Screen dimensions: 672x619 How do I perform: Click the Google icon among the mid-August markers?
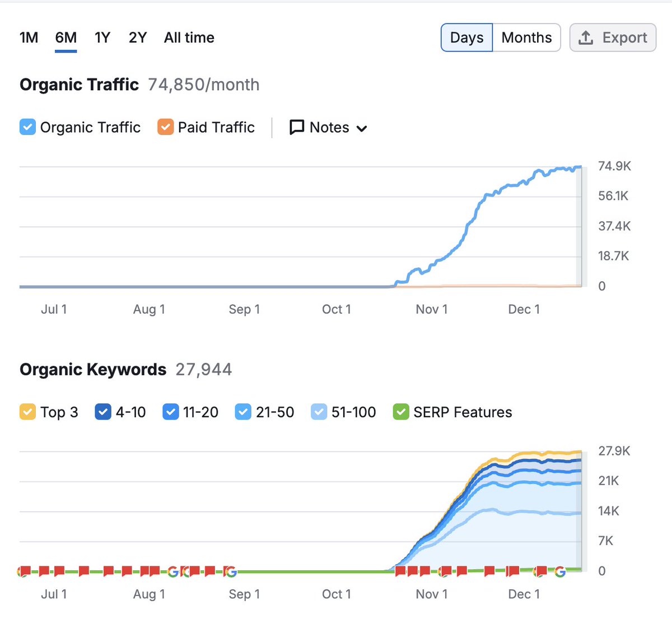click(172, 571)
